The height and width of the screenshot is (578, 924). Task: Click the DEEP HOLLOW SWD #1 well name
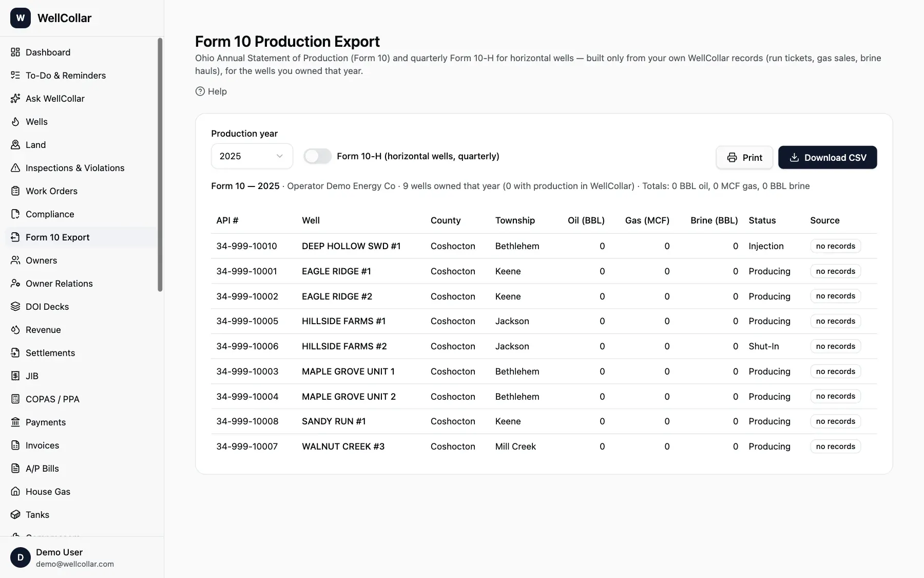tap(351, 246)
